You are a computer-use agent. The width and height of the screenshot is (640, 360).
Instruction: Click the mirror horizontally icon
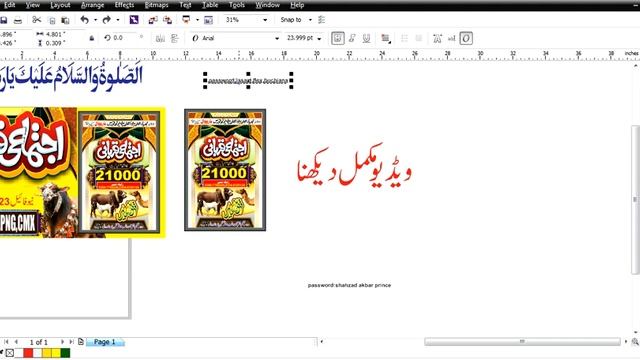click(x=160, y=38)
